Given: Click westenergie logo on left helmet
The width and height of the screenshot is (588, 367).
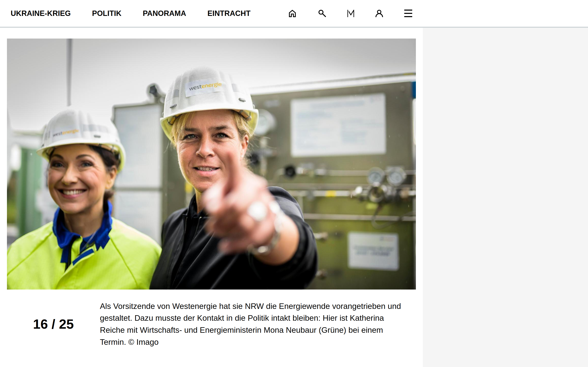Looking at the screenshot, I should point(65,133).
